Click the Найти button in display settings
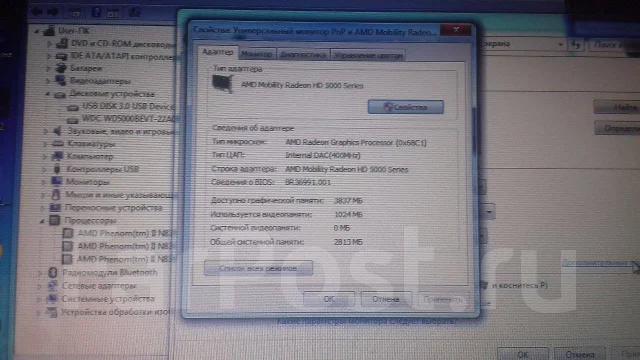Screen dimensions: 640x360 point(618,107)
